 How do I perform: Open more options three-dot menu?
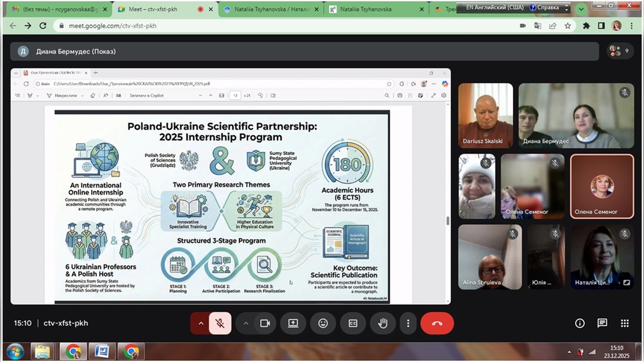pyautogui.click(x=408, y=323)
